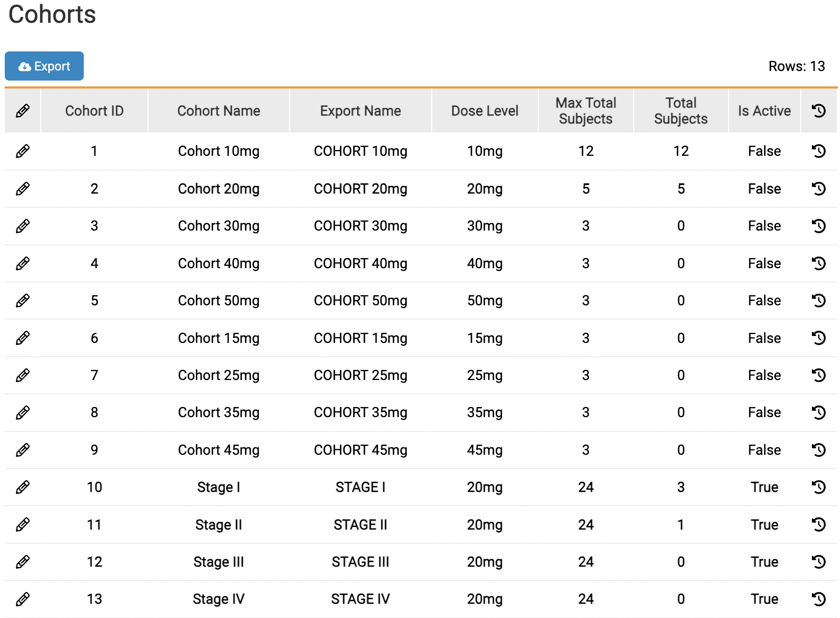
Task: Sort table by Dose Level header
Action: click(485, 111)
